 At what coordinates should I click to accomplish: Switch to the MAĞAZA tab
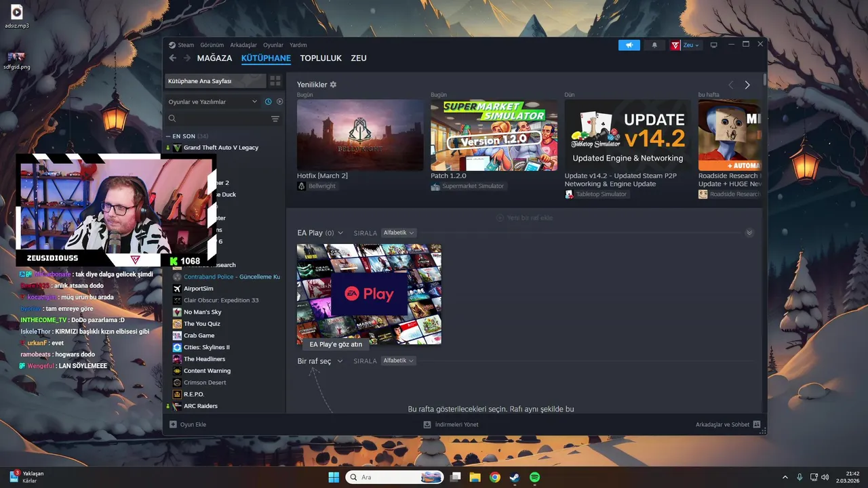point(214,58)
